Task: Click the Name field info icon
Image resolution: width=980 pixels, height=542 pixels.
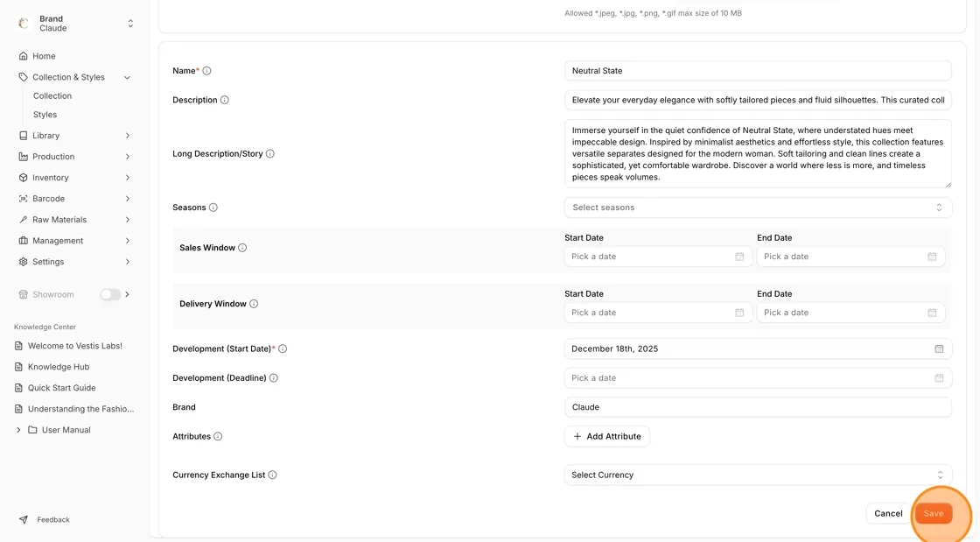Action: (x=206, y=71)
